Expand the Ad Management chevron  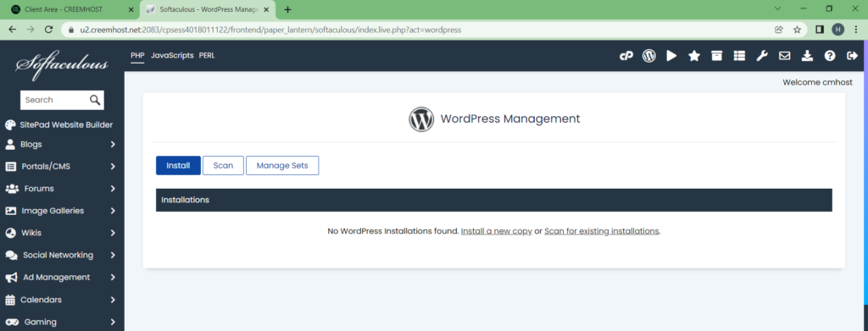113,278
